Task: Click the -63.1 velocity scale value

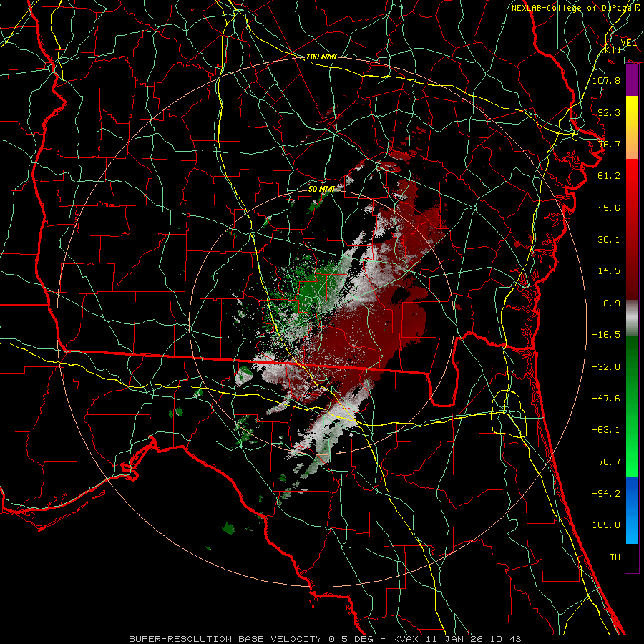Action: (x=606, y=430)
